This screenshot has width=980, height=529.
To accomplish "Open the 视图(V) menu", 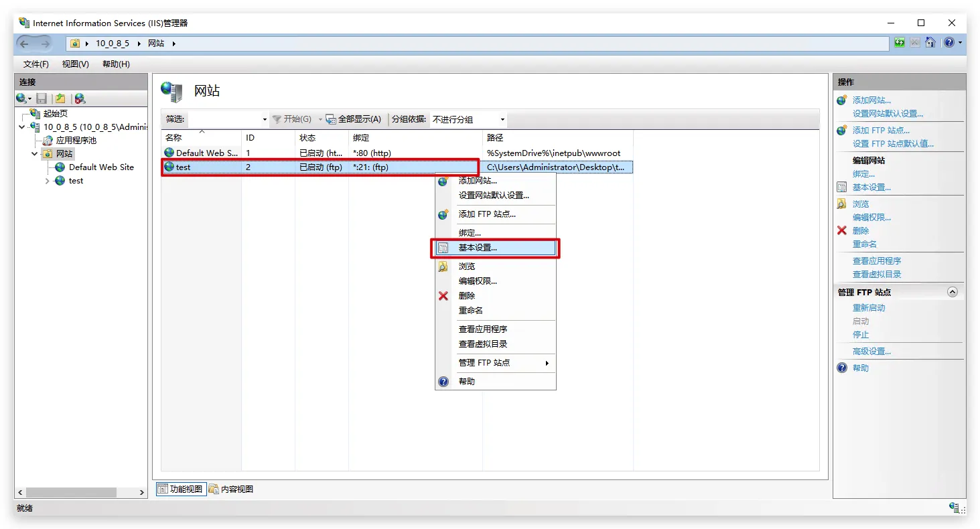I will [76, 64].
